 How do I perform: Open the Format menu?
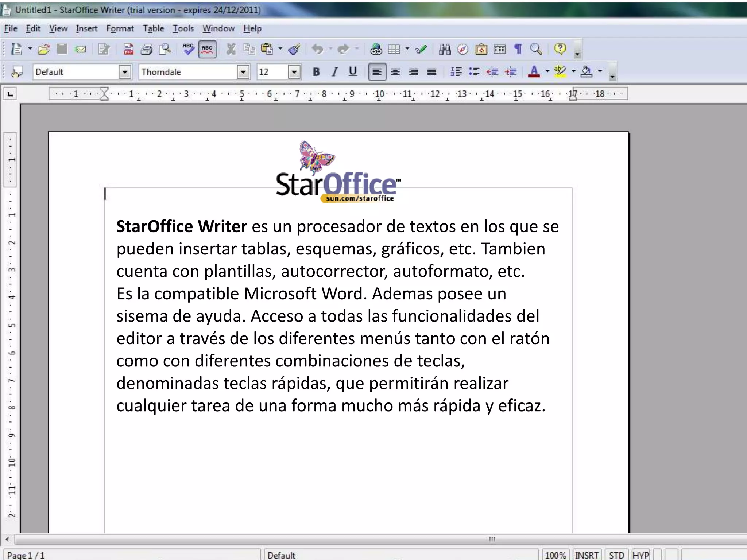coord(120,28)
